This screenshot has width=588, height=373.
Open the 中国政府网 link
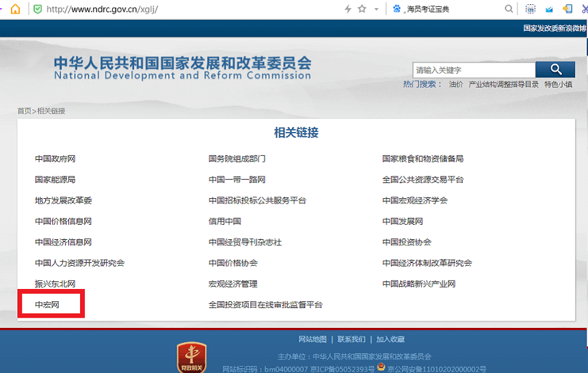pyautogui.click(x=55, y=158)
